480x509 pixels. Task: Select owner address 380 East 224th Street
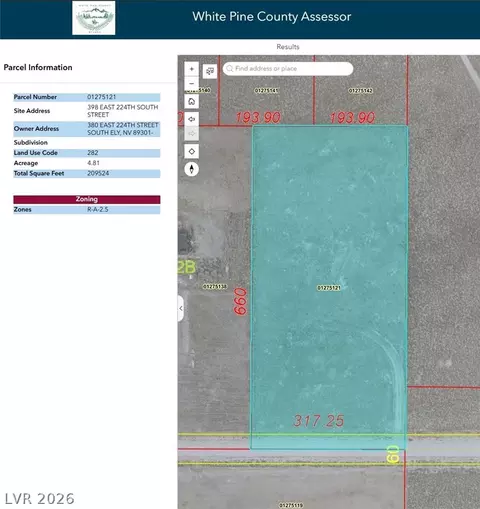point(123,129)
